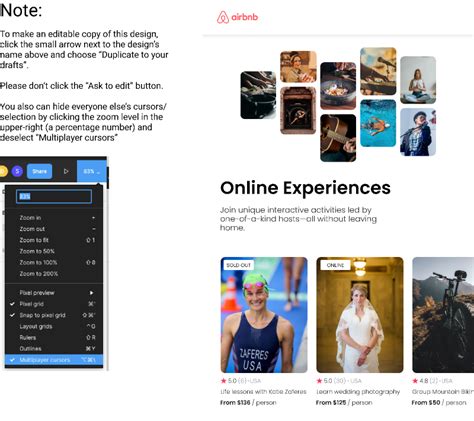The width and height of the screenshot is (474, 421).
Task: Open the food bowl collage photo
Action: click(338, 86)
